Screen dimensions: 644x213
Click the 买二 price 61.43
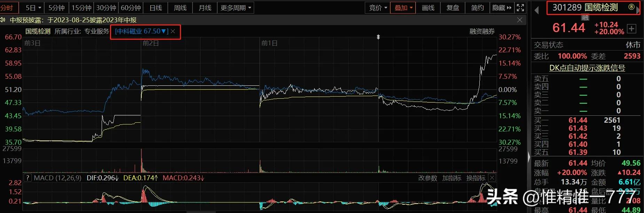coord(578,128)
